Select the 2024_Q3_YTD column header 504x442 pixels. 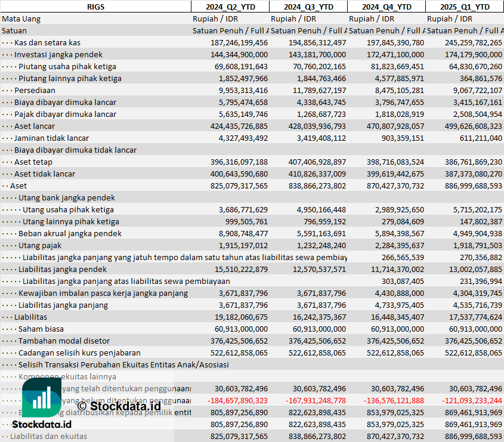click(x=308, y=7)
